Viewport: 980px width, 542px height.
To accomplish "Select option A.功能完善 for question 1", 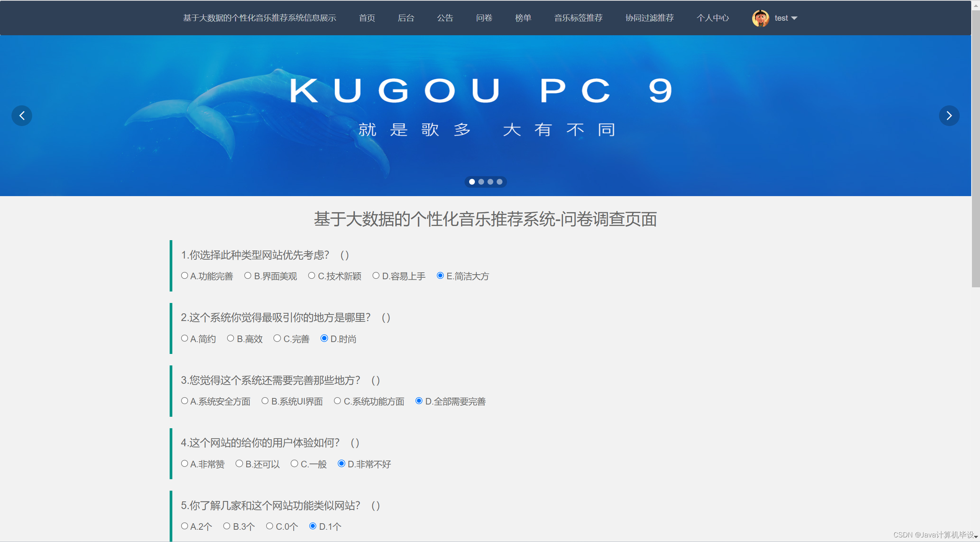I will (185, 275).
